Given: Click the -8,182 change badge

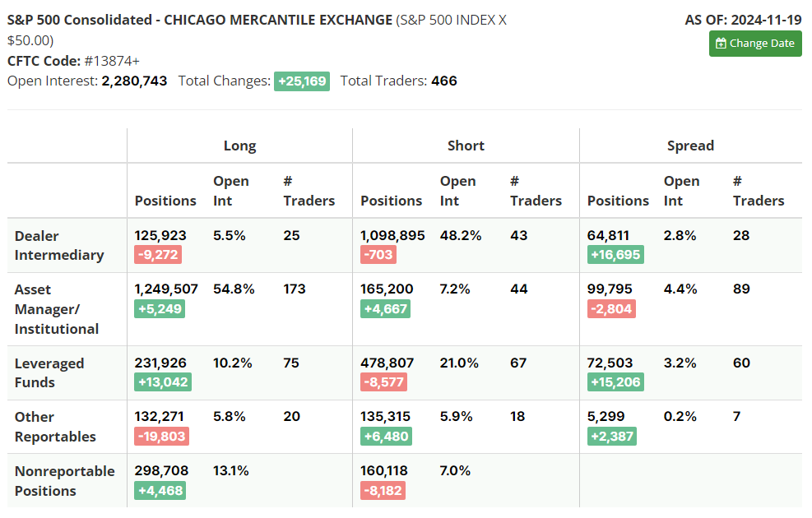Looking at the screenshot, I should (383, 491).
